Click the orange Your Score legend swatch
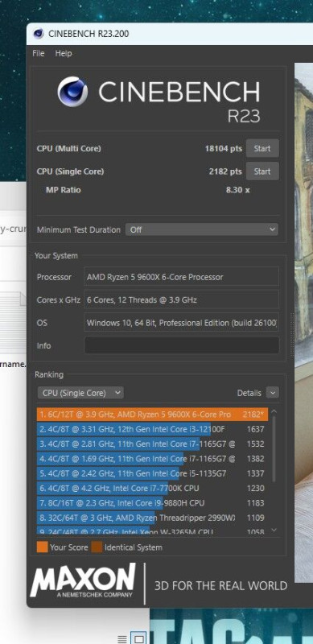Viewport: 313px width, 644px height. (x=42, y=547)
